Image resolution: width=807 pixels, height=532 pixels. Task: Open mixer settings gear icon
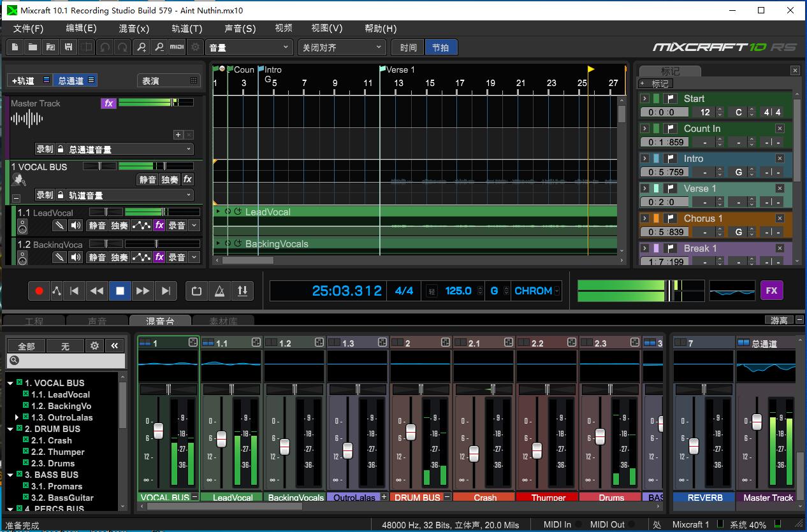click(95, 346)
